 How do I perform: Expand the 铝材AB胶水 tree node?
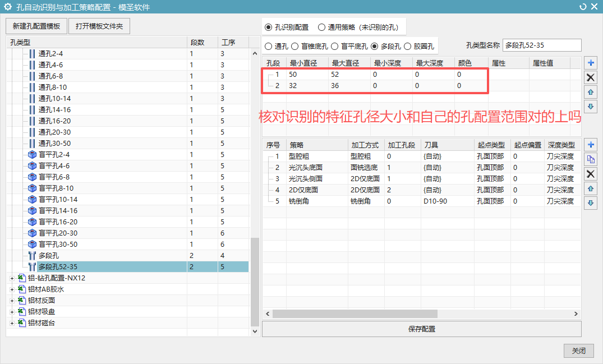pyautogui.click(x=12, y=289)
